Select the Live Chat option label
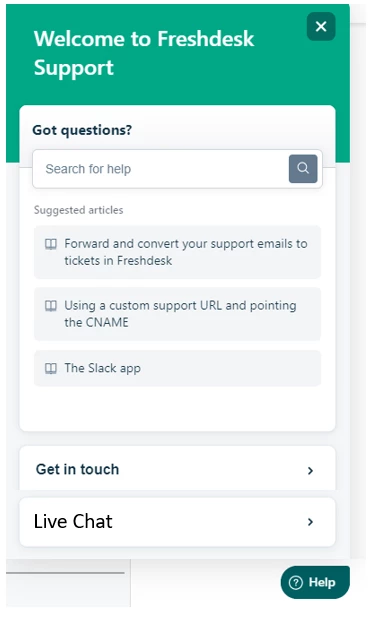Viewport: 368px width, 623px height. 73,521
